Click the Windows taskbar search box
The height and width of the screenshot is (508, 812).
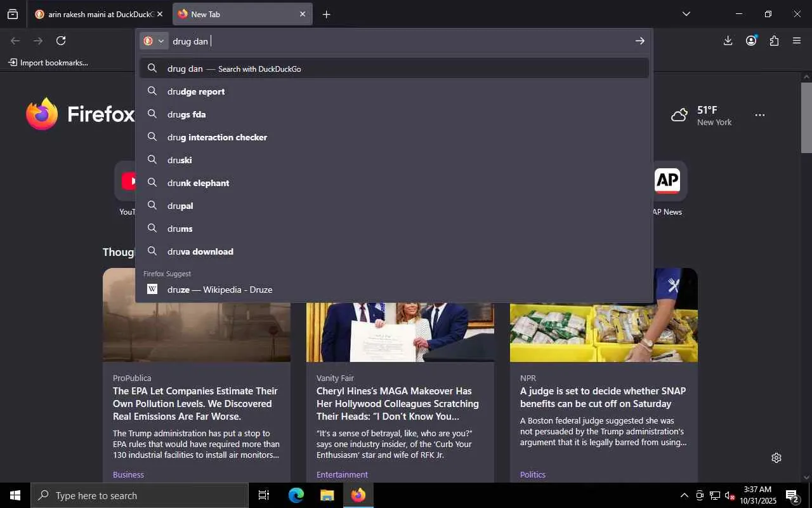pos(140,495)
